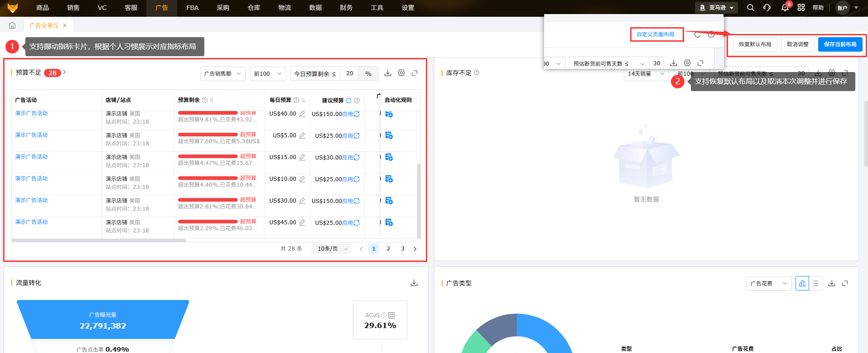Screen dimensions: 868x353
Task: Open the 亚马逊 platform dropdown
Action: point(716,8)
